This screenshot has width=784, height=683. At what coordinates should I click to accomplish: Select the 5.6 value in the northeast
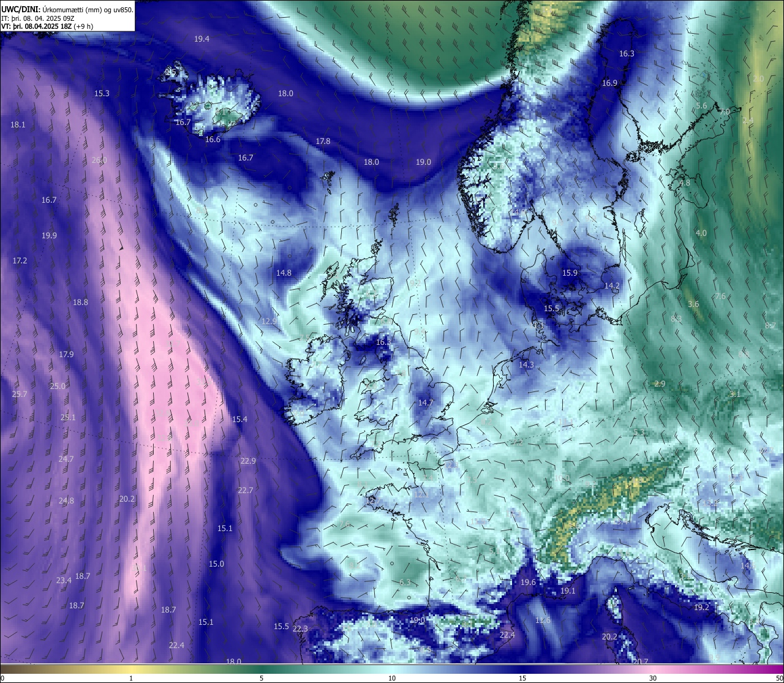pos(701,105)
